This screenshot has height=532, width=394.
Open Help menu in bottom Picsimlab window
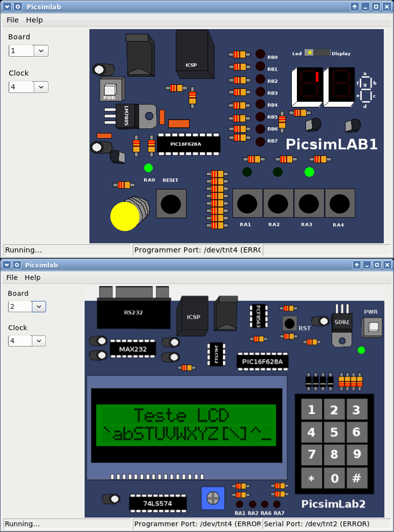click(x=33, y=277)
